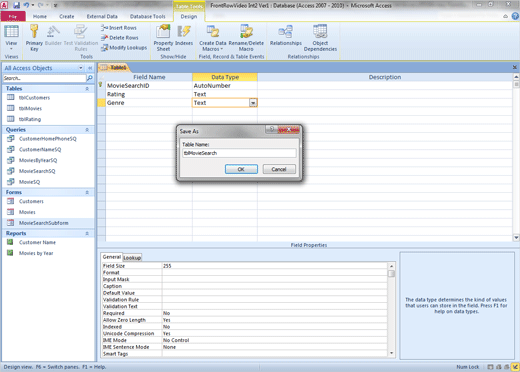Click Undo in quick access toolbar

point(26,5)
